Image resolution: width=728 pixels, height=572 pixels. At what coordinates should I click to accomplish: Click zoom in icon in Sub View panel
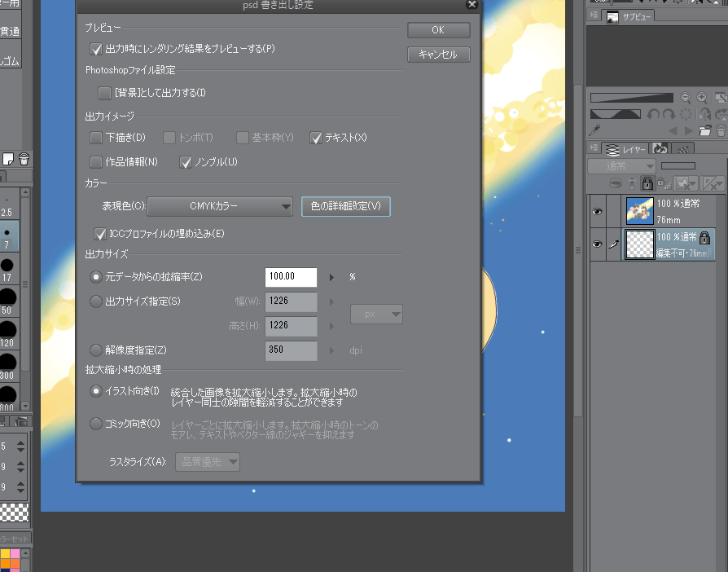[703, 97]
